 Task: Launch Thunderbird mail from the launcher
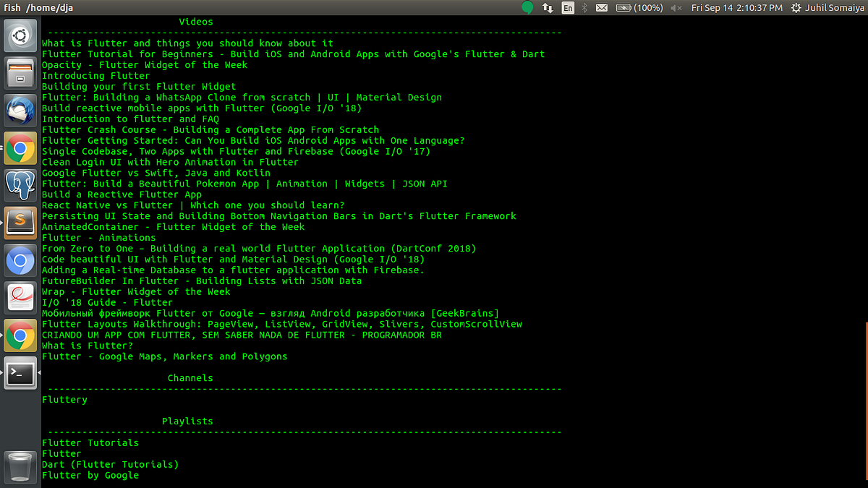[x=20, y=111]
